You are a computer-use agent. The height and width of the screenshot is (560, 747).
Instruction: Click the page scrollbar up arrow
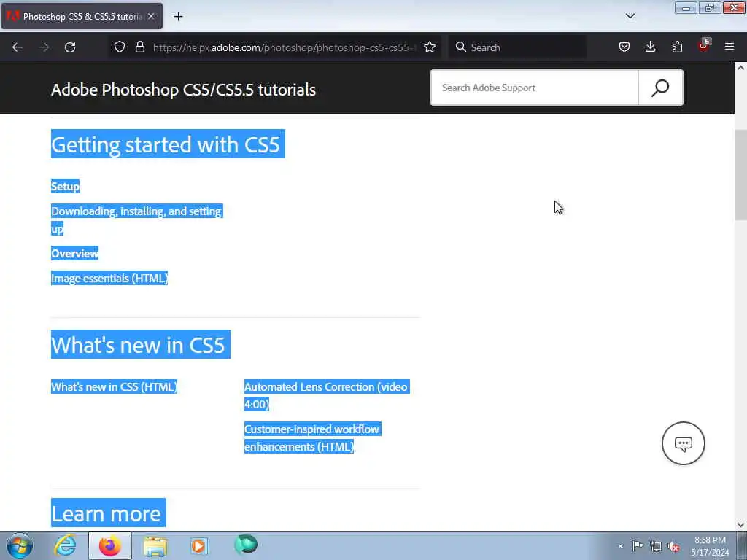(740, 68)
